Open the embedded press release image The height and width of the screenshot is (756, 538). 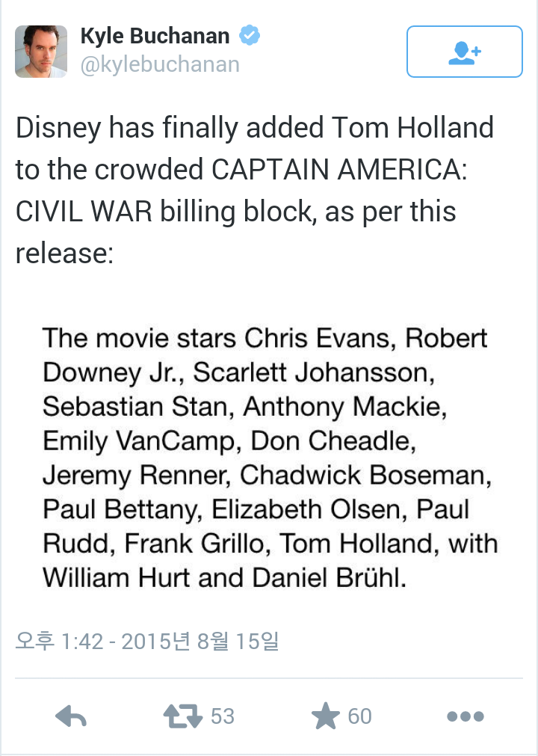coord(270,457)
